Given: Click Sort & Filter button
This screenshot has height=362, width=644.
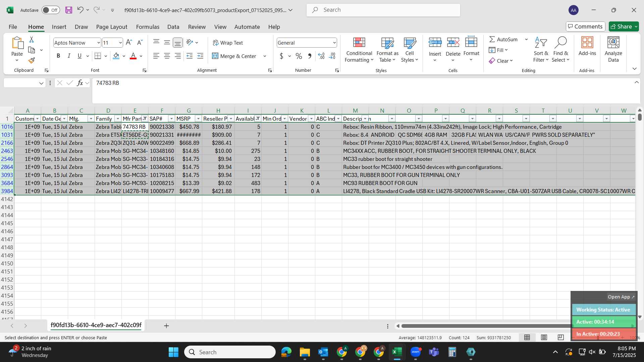Looking at the screenshot, I should click(x=541, y=50).
